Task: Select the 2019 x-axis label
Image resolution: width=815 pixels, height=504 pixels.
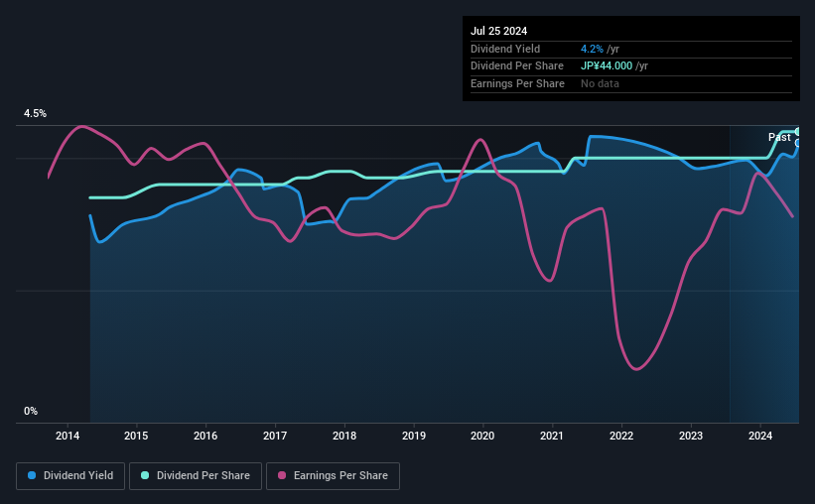Action: pos(414,436)
